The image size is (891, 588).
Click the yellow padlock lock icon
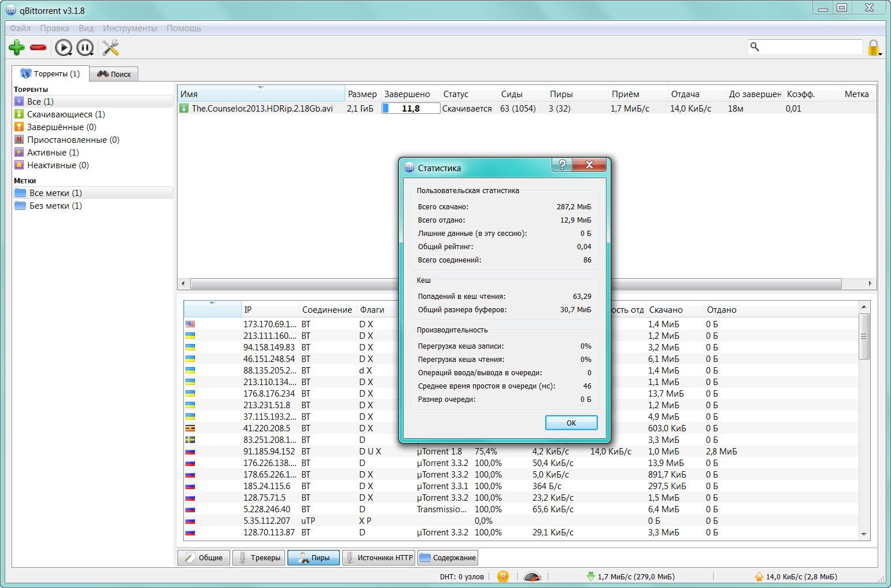pos(874,47)
